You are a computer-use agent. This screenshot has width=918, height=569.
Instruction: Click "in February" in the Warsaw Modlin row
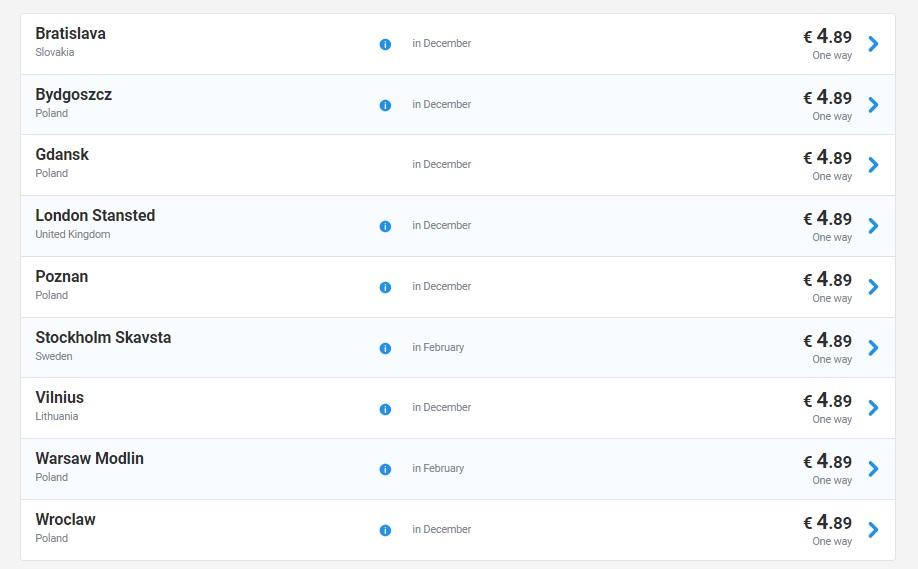[438, 469]
